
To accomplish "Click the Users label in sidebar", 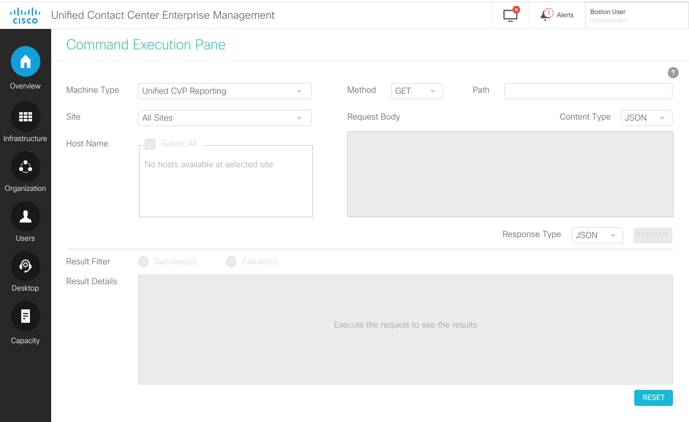I will coord(25,238).
